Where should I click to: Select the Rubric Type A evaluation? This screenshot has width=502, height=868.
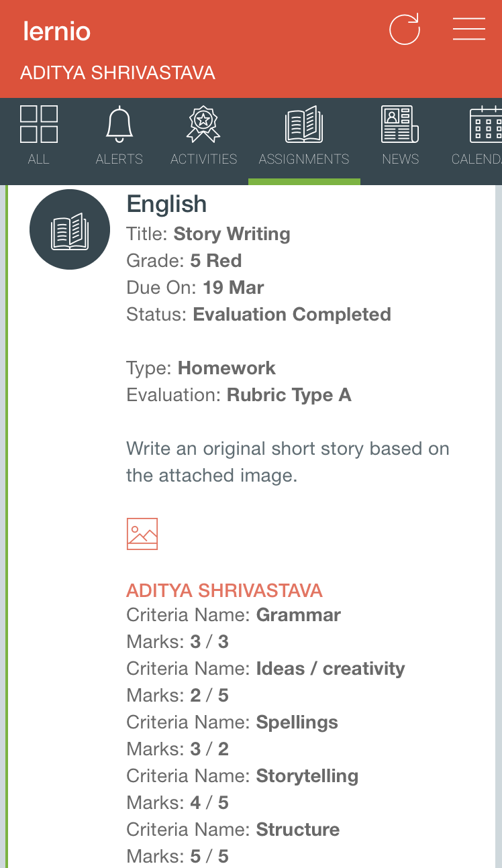coord(289,395)
